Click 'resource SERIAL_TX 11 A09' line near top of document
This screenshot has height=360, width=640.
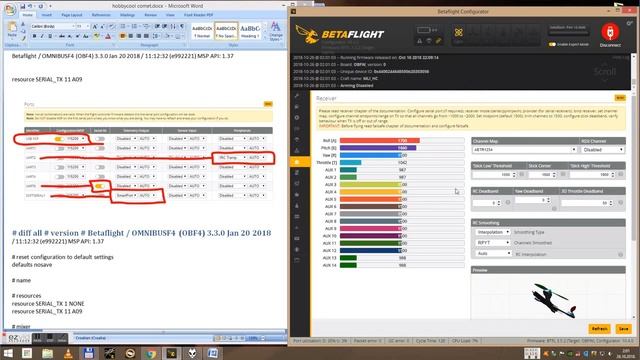47,79
